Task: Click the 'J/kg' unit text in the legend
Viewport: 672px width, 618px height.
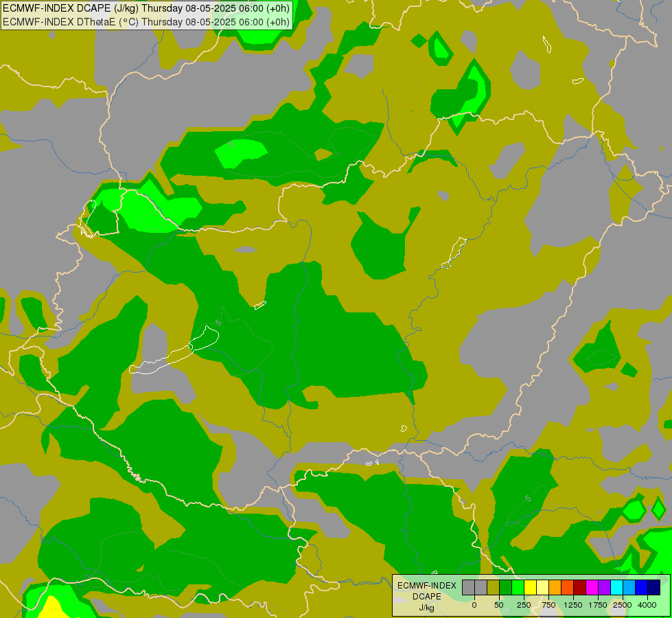Action: click(427, 608)
